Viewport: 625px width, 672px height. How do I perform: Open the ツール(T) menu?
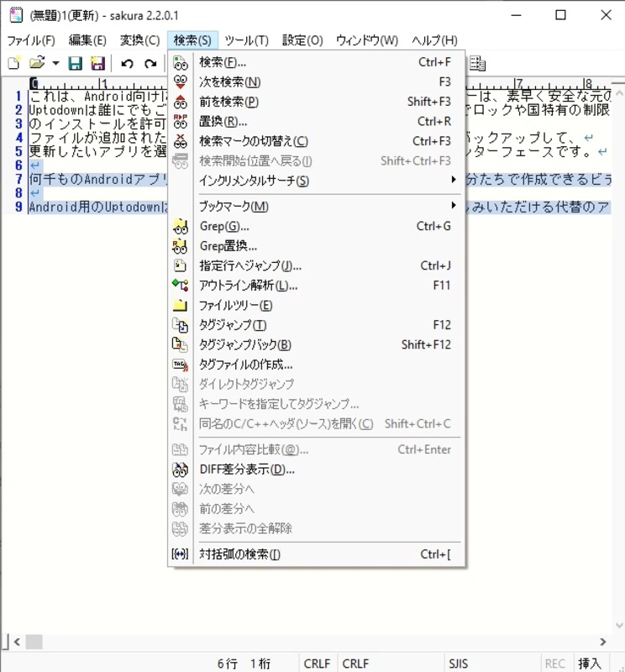click(x=246, y=40)
